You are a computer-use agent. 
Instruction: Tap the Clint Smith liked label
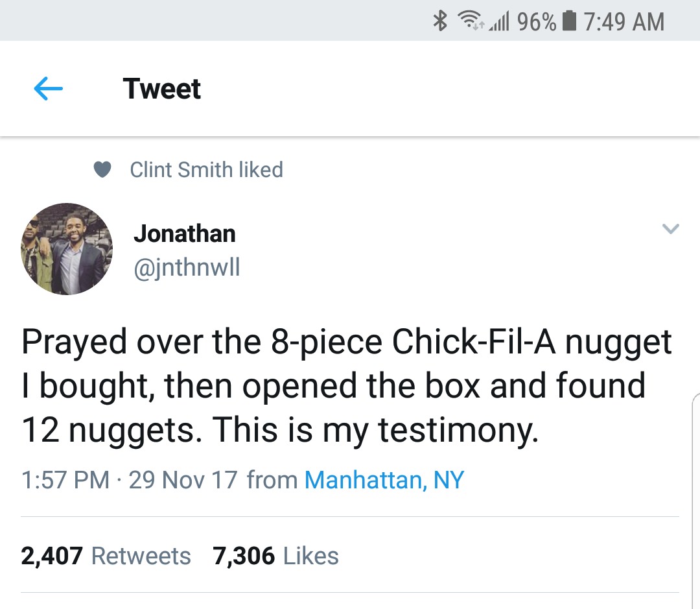pyautogui.click(x=206, y=170)
